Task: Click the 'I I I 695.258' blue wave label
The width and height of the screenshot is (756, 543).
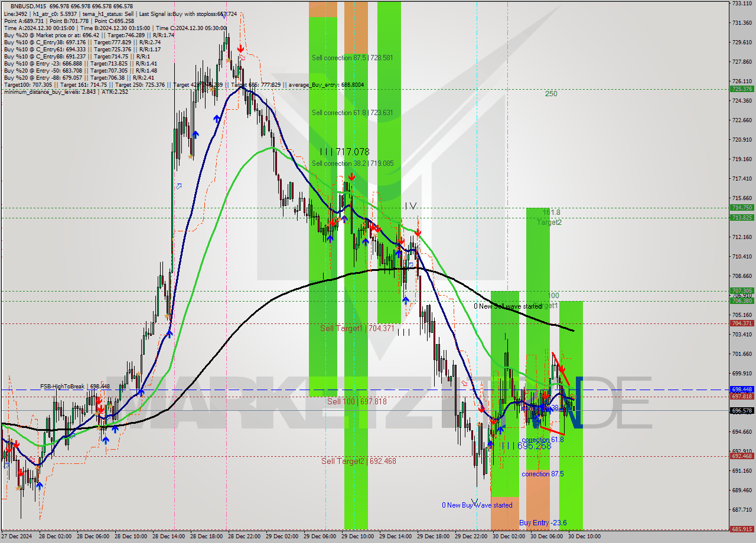Action: pos(526,446)
